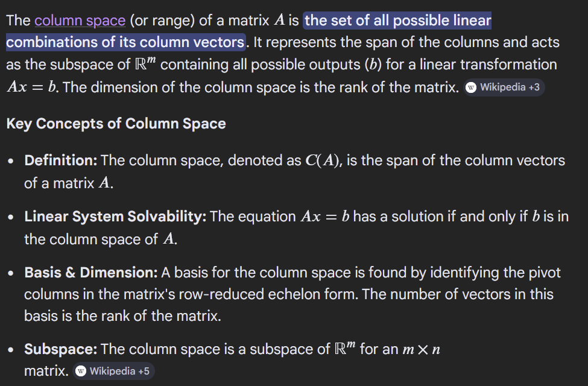Click the Wikipedia +3 source chip
The image size is (588, 386).
point(504,87)
